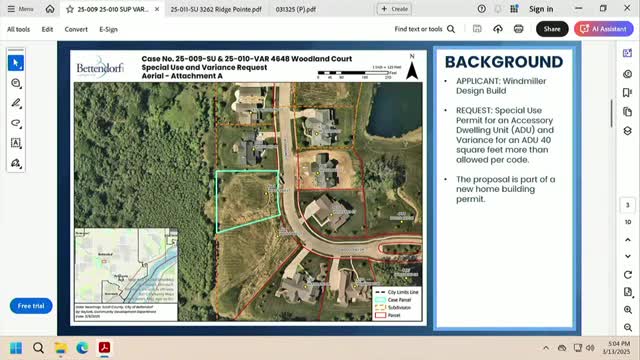
Task: Click the BACKGROUND heading text
Action: pyautogui.click(x=504, y=62)
